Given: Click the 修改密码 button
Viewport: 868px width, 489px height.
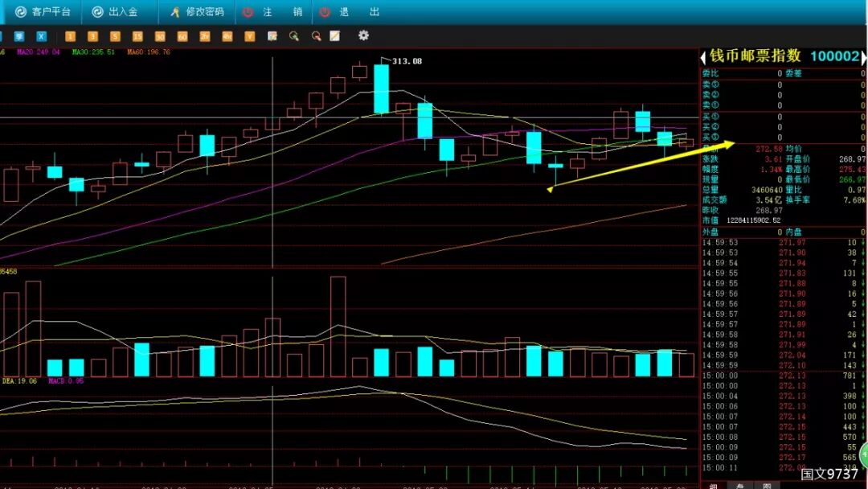Looking at the screenshot, I should (197, 11).
